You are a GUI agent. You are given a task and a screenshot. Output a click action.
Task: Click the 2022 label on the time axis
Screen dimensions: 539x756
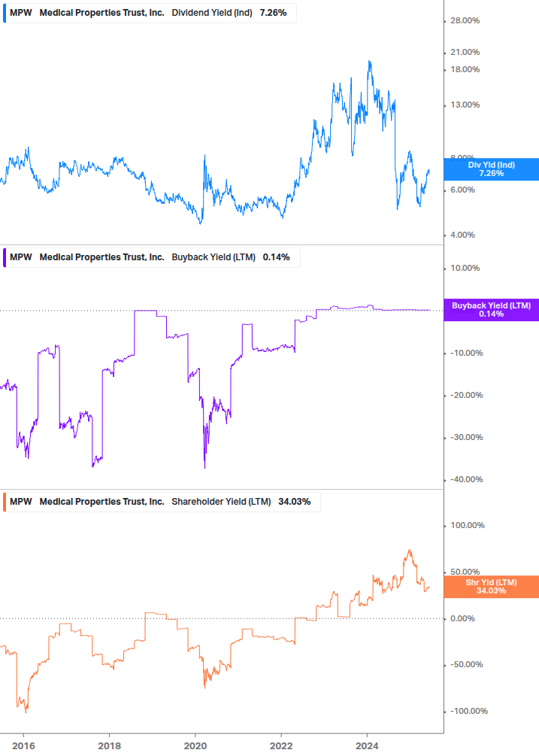coord(281,746)
